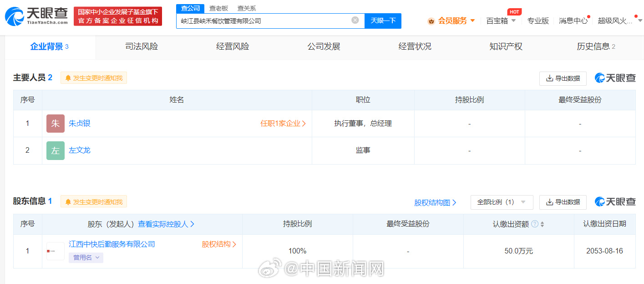
Task: Sort by 认缴出资额 using the sort arrows
Action: [x=542, y=224]
